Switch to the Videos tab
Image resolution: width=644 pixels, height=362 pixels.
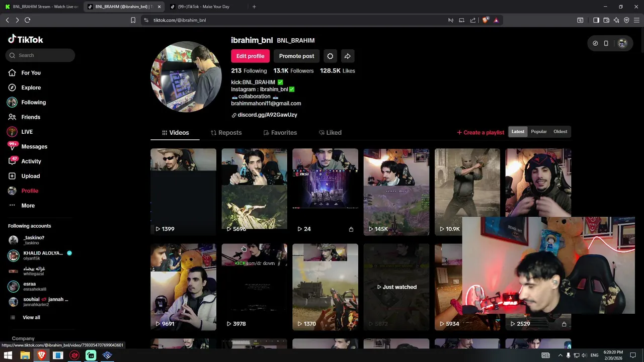coord(175,133)
